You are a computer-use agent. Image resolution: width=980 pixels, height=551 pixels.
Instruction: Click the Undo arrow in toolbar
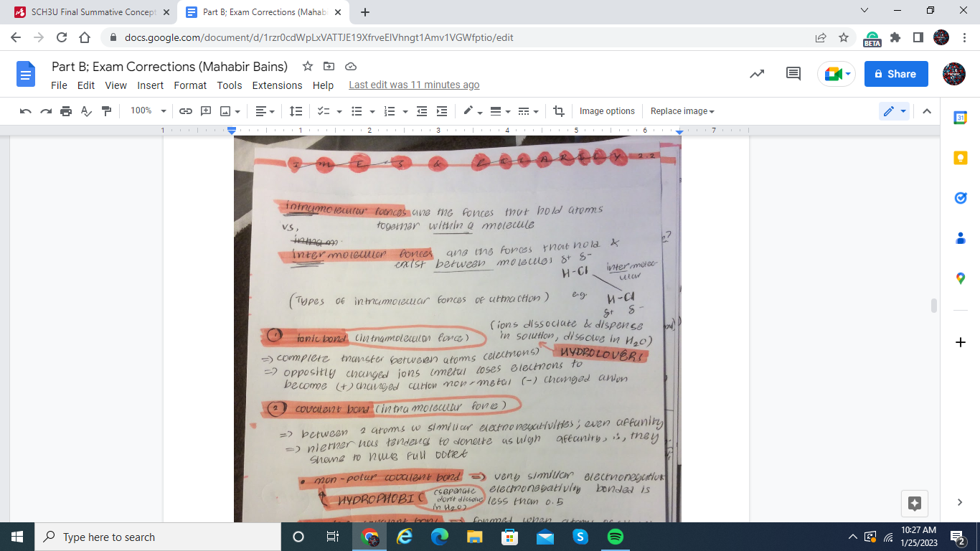(x=26, y=111)
